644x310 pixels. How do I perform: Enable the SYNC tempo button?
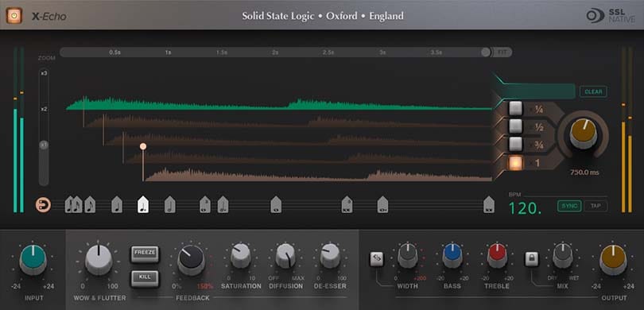click(x=569, y=206)
